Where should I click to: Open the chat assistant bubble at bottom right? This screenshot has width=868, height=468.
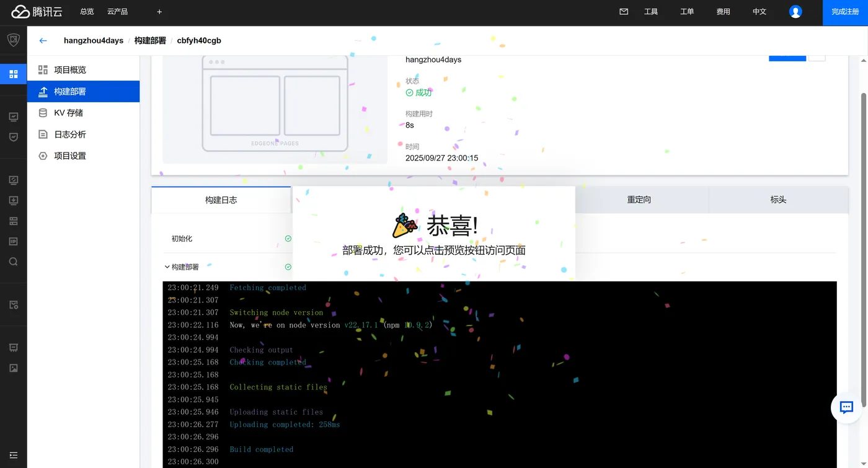coord(845,407)
